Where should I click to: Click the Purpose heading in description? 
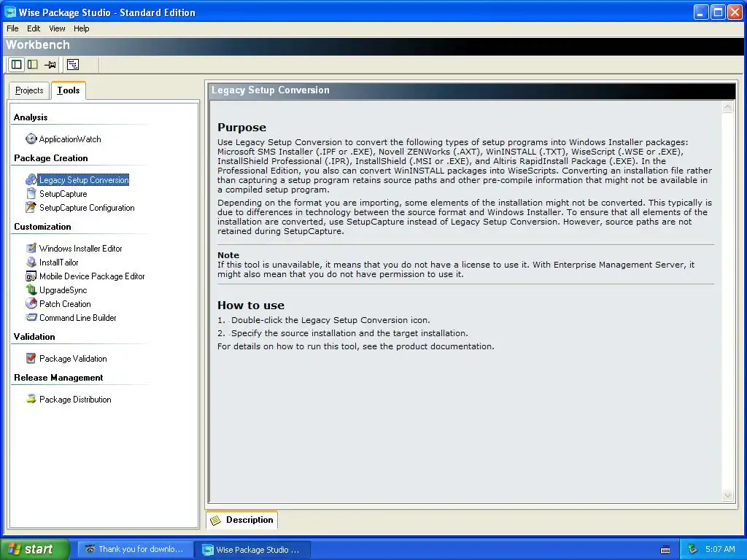[x=241, y=127]
